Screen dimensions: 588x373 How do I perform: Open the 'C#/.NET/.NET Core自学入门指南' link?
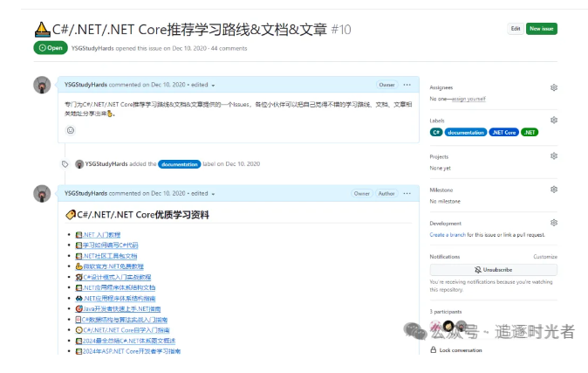pyautogui.click(x=122, y=330)
